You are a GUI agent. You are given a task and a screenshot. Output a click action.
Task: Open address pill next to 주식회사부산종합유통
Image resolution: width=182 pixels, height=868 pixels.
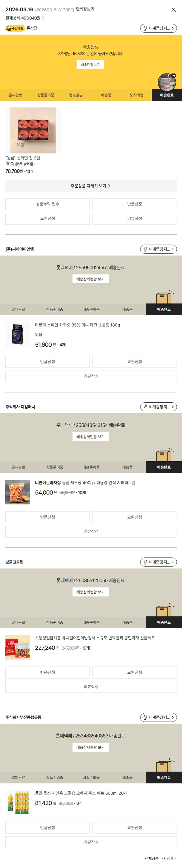click(x=158, y=717)
